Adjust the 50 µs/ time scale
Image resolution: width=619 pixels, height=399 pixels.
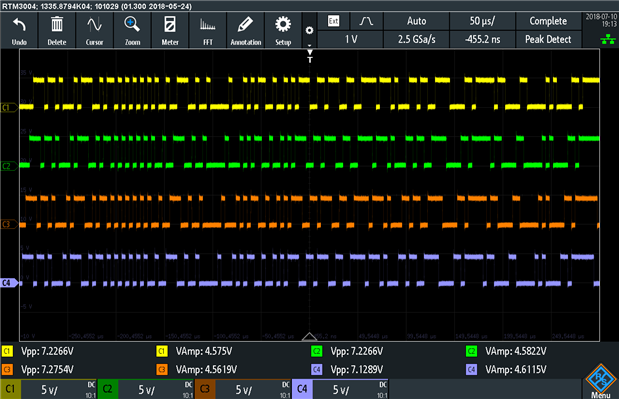(482, 21)
